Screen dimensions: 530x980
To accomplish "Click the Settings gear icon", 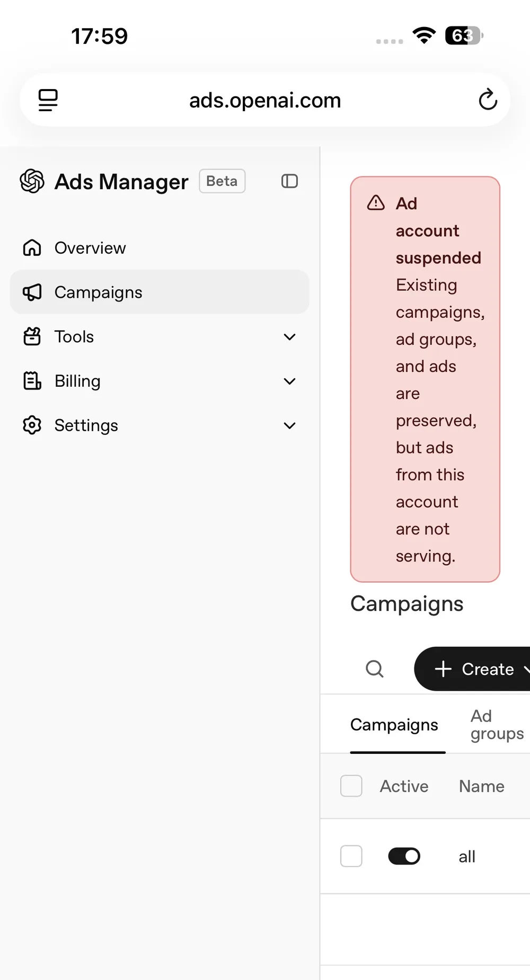I will pyautogui.click(x=32, y=425).
